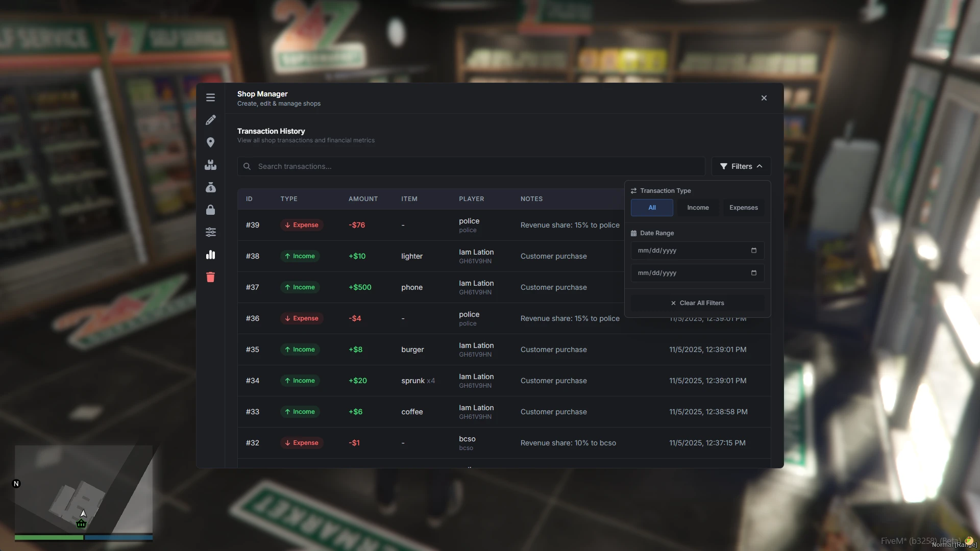Select the All transaction type filter

pyautogui.click(x=652, y=208)
